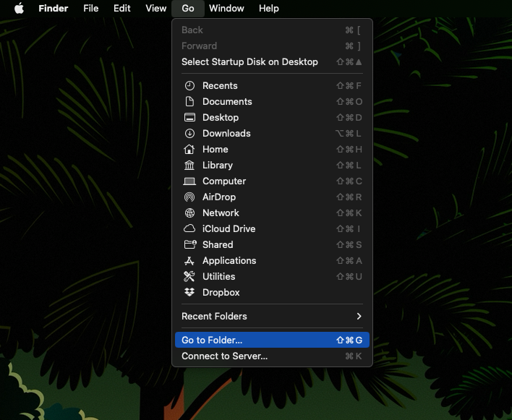Viewport: 512px width, 420px height.
Task: Click the AirDrop radar icon
Action: pyautogui.click(x=189, y=197)
